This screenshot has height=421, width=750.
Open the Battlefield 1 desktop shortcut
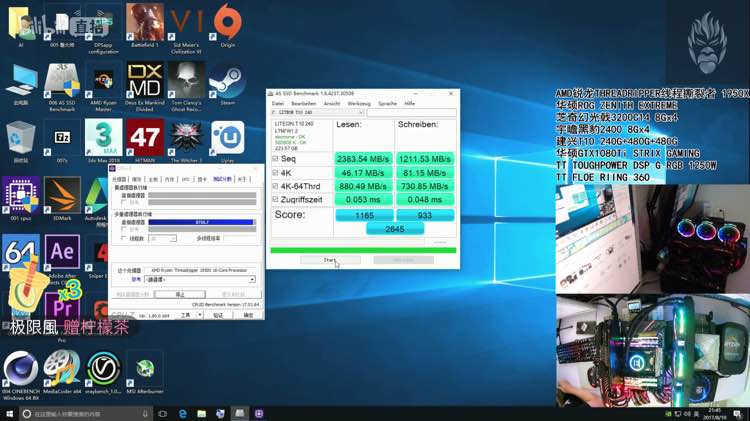(x=144, y=25)
